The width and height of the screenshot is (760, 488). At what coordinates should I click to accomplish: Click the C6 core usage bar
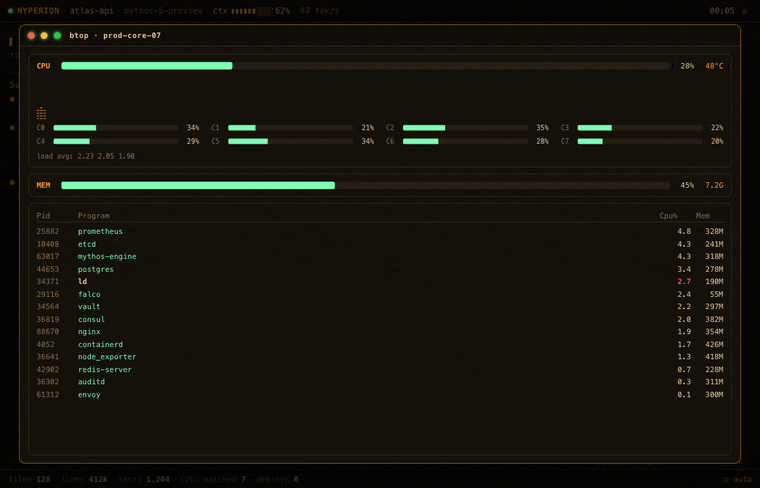pos(465,141)
